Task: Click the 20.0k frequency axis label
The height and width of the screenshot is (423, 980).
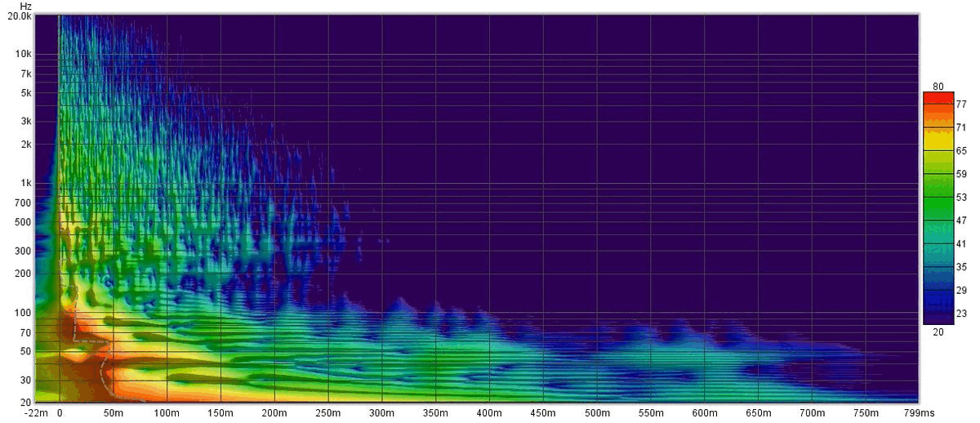Action: click(18, 16)
